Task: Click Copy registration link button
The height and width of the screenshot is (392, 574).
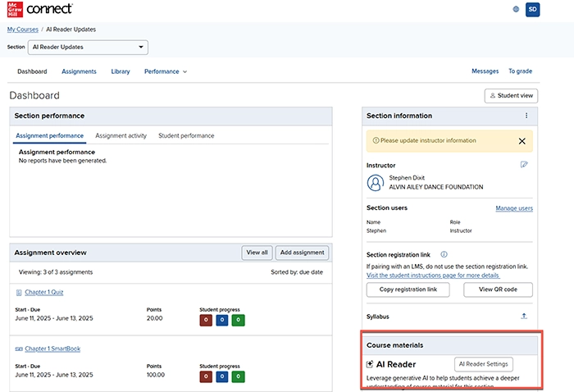Action: click(x=408, y=289)
